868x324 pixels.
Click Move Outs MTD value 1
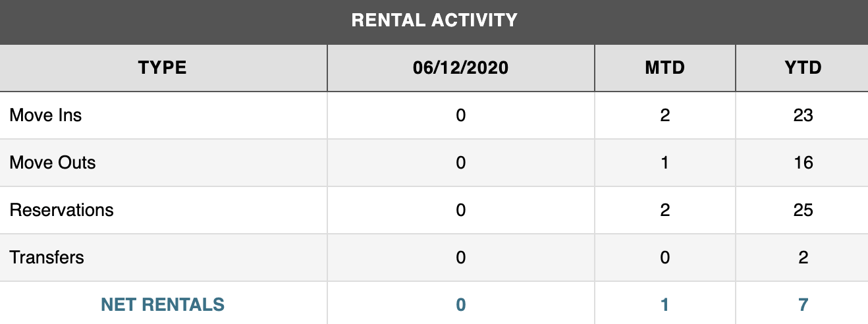coord(665,163)
